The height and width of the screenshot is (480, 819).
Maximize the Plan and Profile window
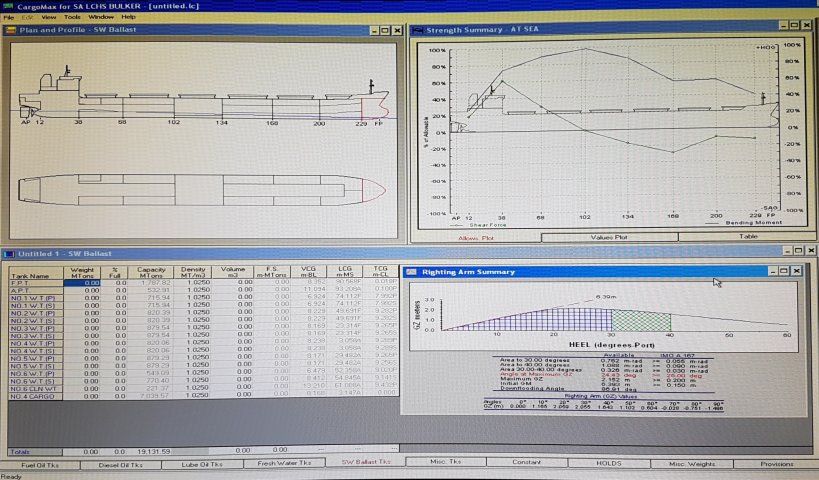click(385, 30)
